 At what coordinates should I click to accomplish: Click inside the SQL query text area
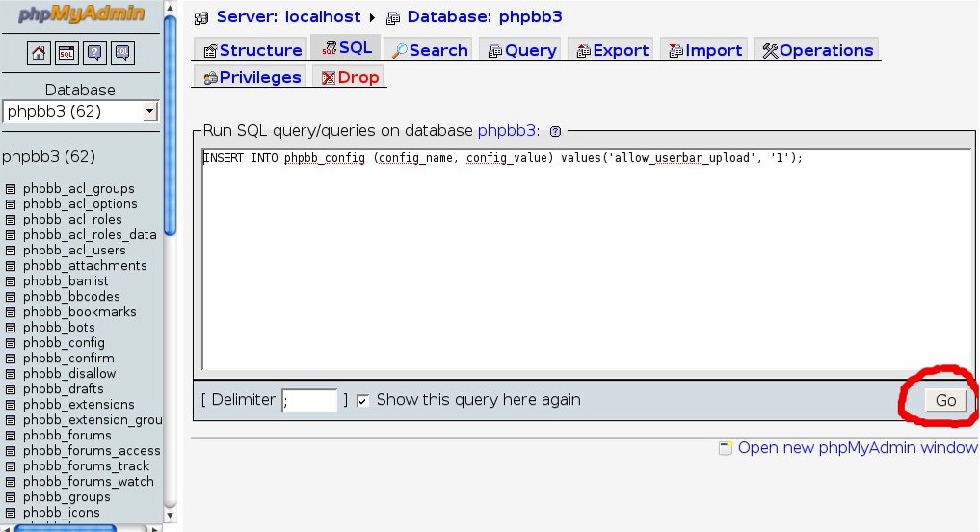[x=586, y=259]
